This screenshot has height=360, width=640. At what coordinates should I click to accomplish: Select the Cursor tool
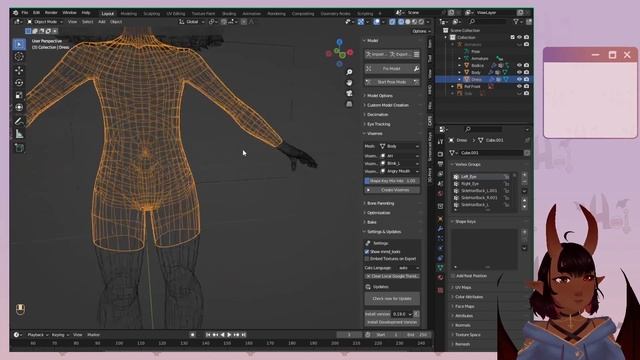click(19, 57)
